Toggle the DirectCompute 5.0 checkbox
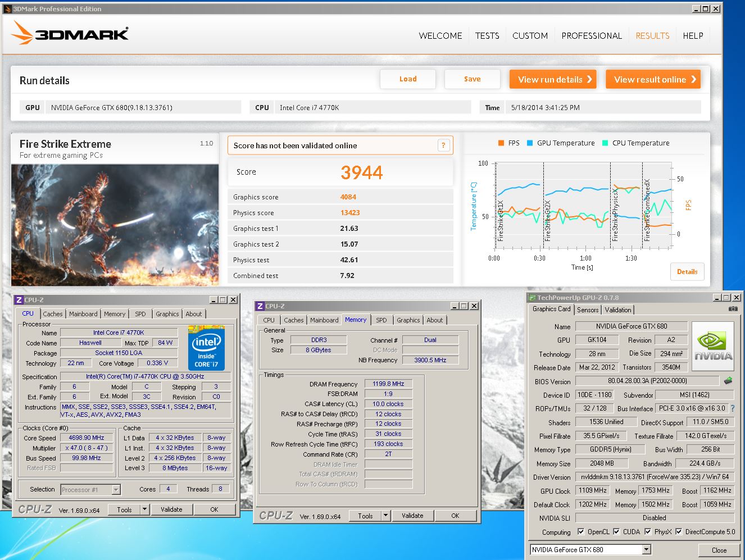The width and height of the screenshot is (745, 560). (x=679, y=531)
